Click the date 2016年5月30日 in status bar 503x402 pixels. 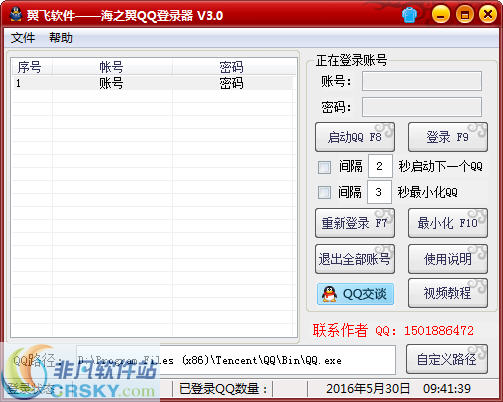tap(368, 389)
